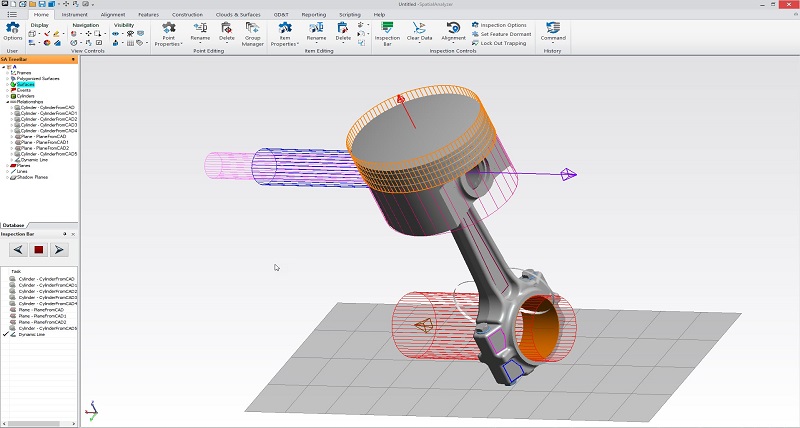Open the Help ribbon tab
This screenshot has height=428, width=800.
coord(379,15)
